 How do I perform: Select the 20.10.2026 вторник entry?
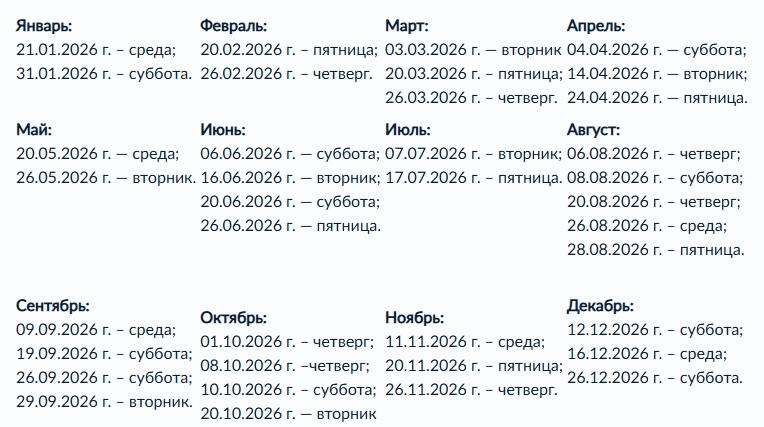pos(288,413)
